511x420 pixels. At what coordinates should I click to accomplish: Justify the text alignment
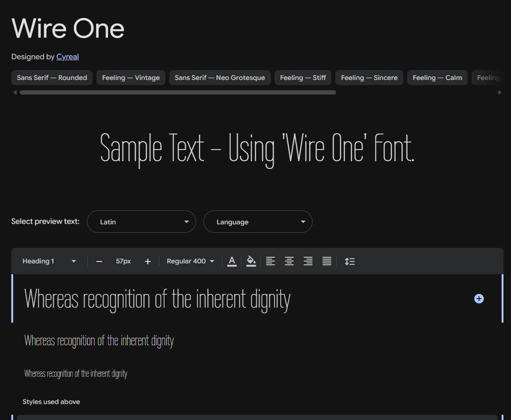coord(327,261)
